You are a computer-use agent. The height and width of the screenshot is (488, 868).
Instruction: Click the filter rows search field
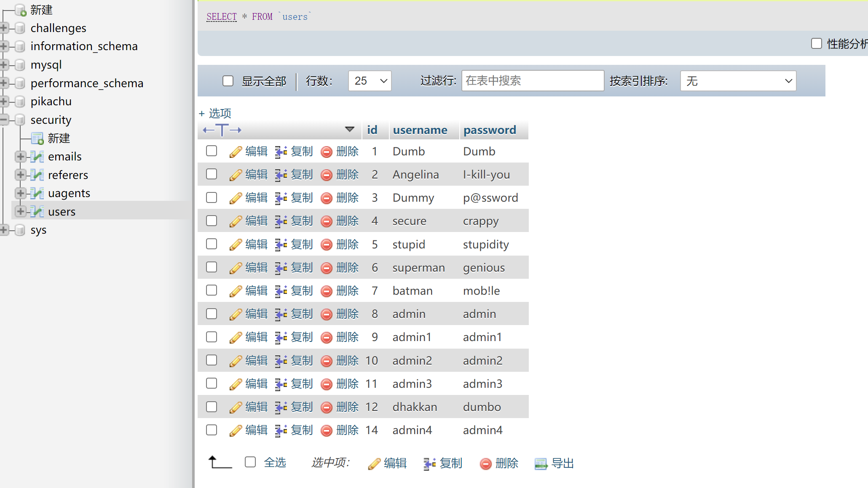coord(533,81)
